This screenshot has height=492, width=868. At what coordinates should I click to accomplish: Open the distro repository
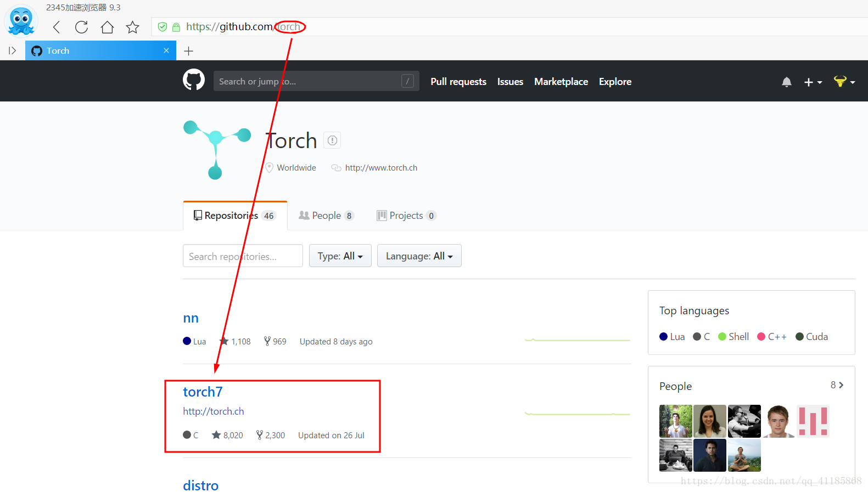[200, 485]
